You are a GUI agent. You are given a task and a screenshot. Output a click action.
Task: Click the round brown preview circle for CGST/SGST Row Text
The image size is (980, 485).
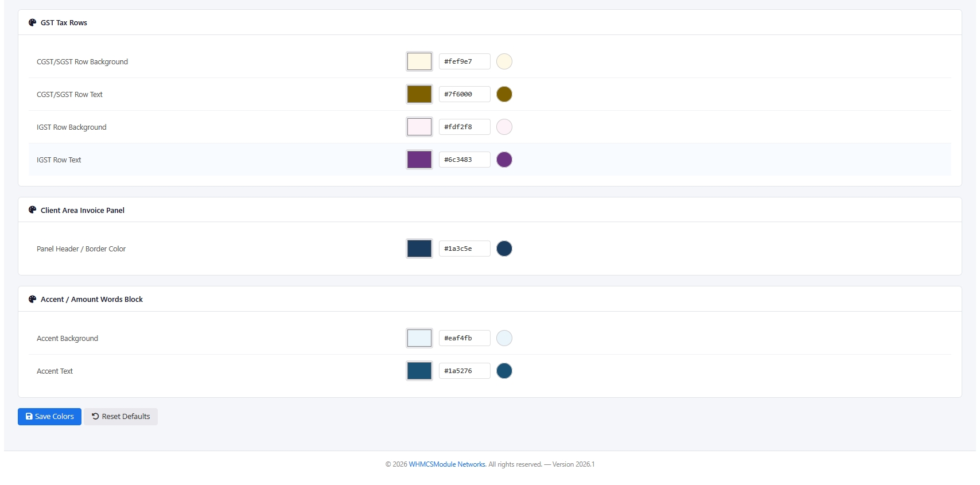[504, 94]
